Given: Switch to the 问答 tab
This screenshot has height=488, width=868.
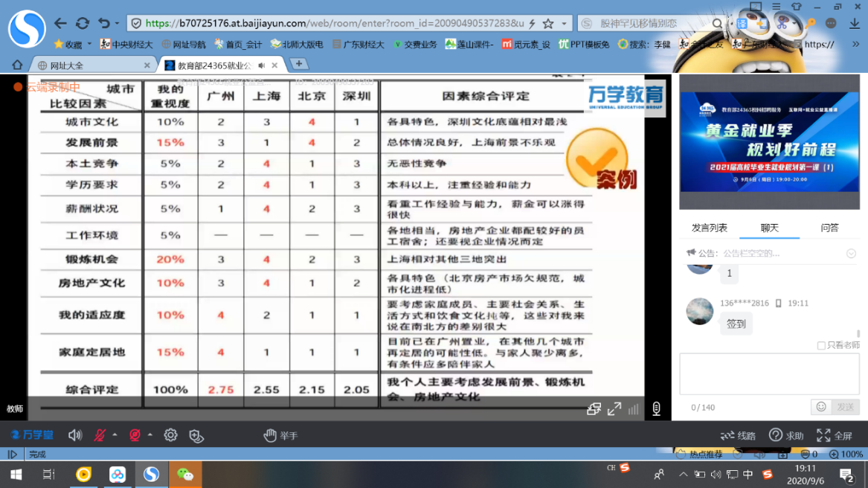Looking at the screenshot, I should coord(829,228).
